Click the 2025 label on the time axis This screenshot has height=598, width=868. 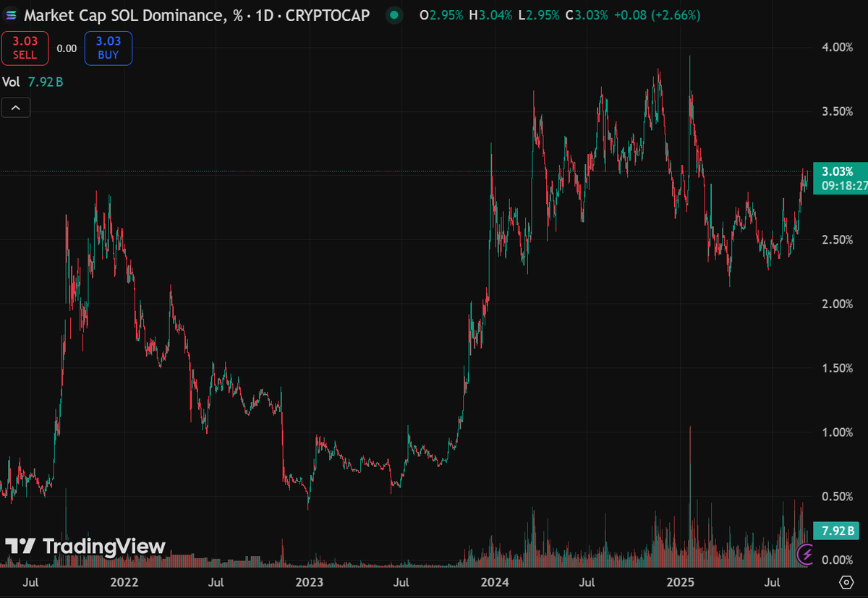(x=681, y=582)
